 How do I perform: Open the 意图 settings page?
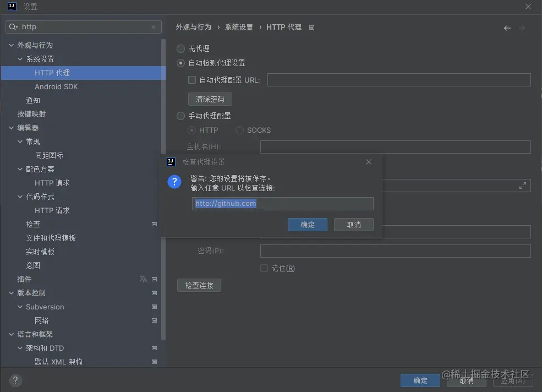pos(33,265)
